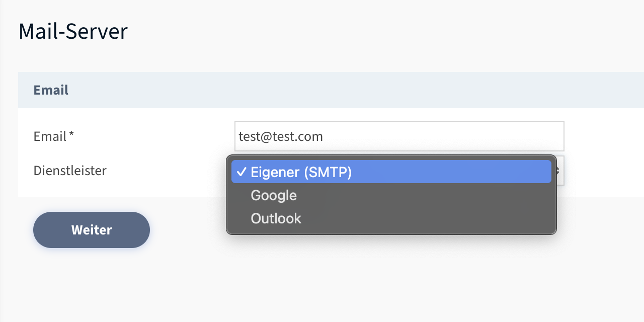
Task: Select Eigener (SMTP) from the list
Action: click(x=301, y=172)
